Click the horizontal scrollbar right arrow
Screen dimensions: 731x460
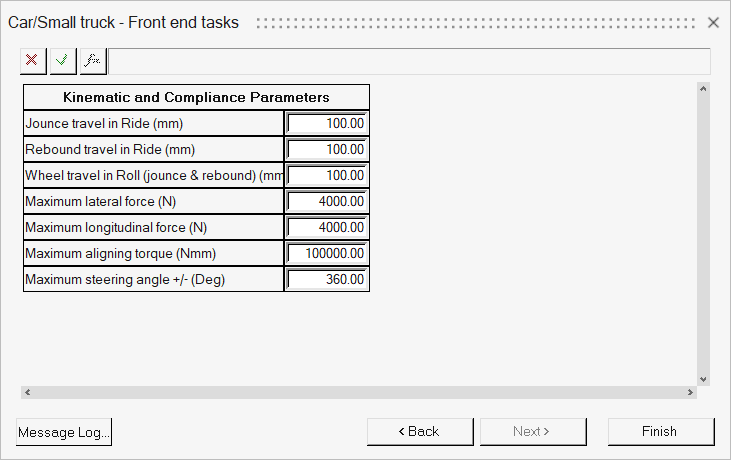pyautogui.click(x=689, y=393)
